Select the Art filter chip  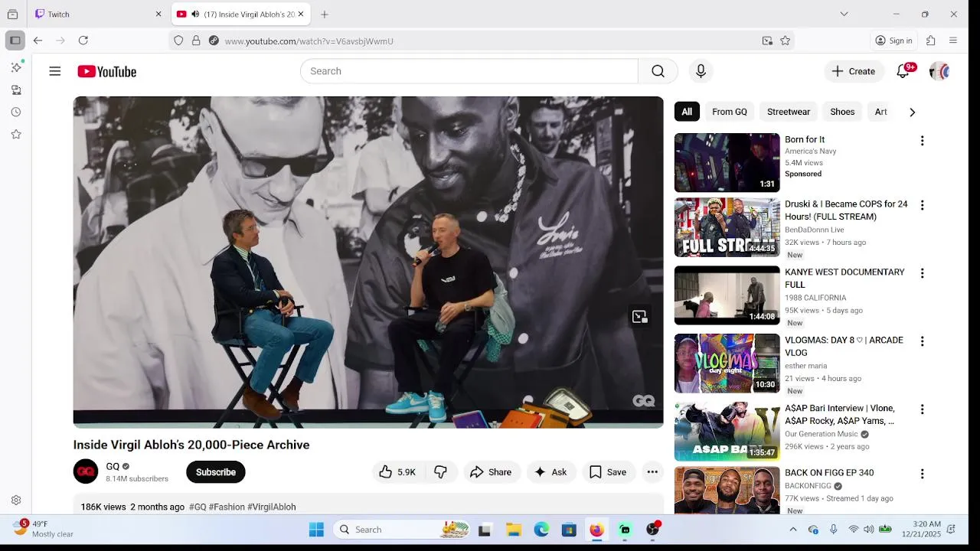click(881, 112)
